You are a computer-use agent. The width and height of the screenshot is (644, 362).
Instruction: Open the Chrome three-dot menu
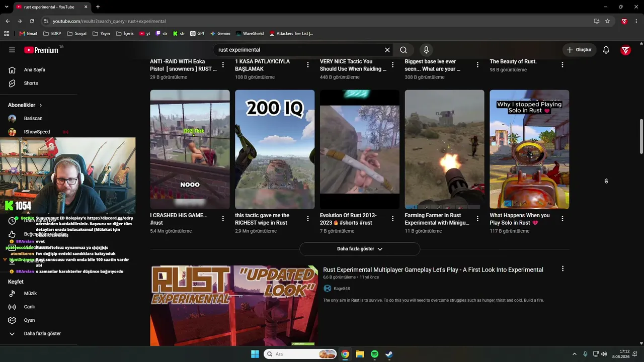[636, 21]
